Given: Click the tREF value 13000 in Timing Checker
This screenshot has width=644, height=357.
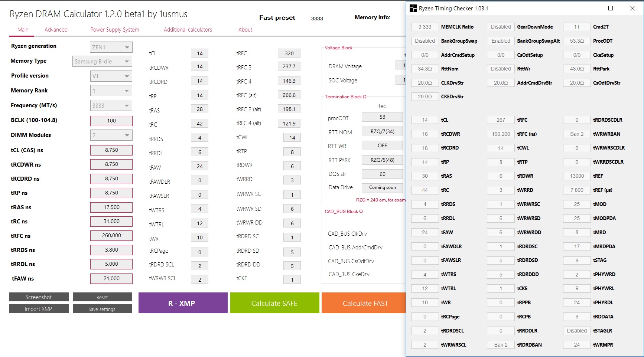Looking at the screenshot, I should click(x=577, y=176).
